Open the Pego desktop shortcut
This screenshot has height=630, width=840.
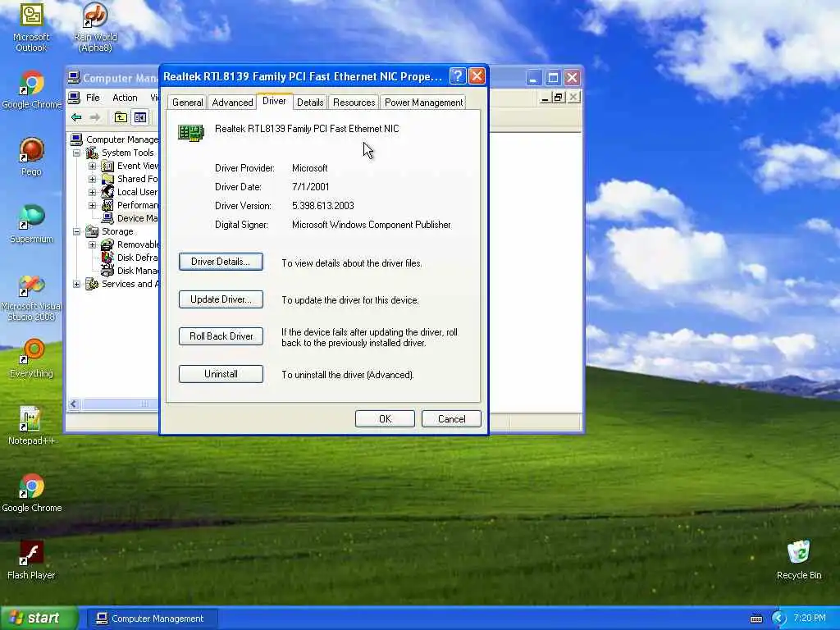(31, 157)
